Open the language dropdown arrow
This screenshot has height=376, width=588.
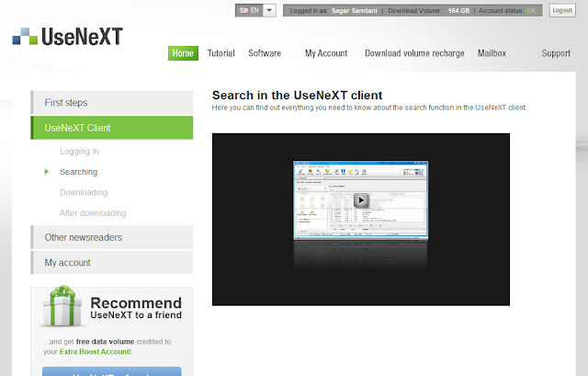point(269,10)
